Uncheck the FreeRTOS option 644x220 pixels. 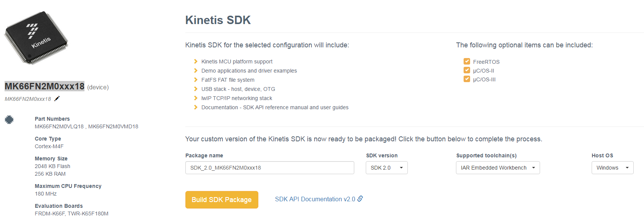click(467, 61)
